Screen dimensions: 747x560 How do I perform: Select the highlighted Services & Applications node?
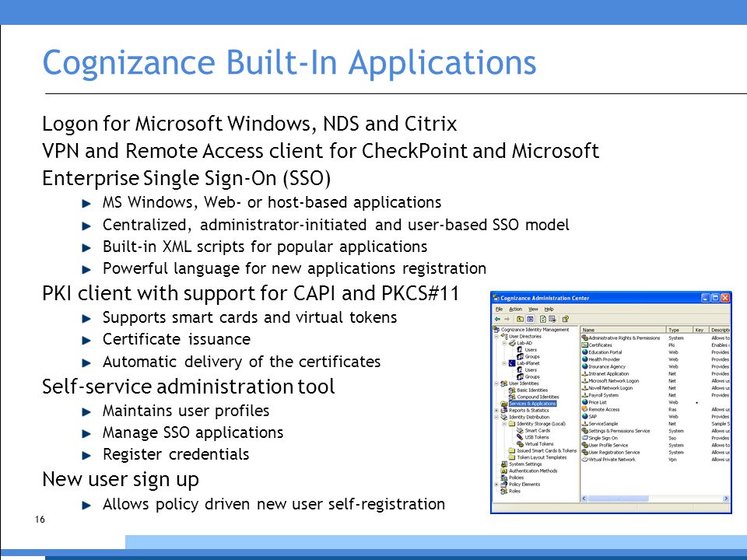(x=532, y=404)
